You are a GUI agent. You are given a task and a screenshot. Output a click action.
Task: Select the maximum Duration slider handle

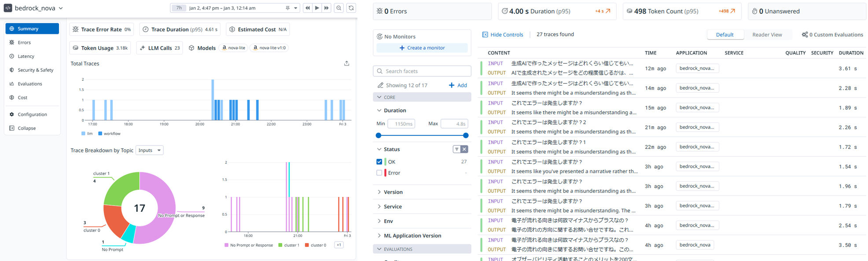[x=466, y=135]
